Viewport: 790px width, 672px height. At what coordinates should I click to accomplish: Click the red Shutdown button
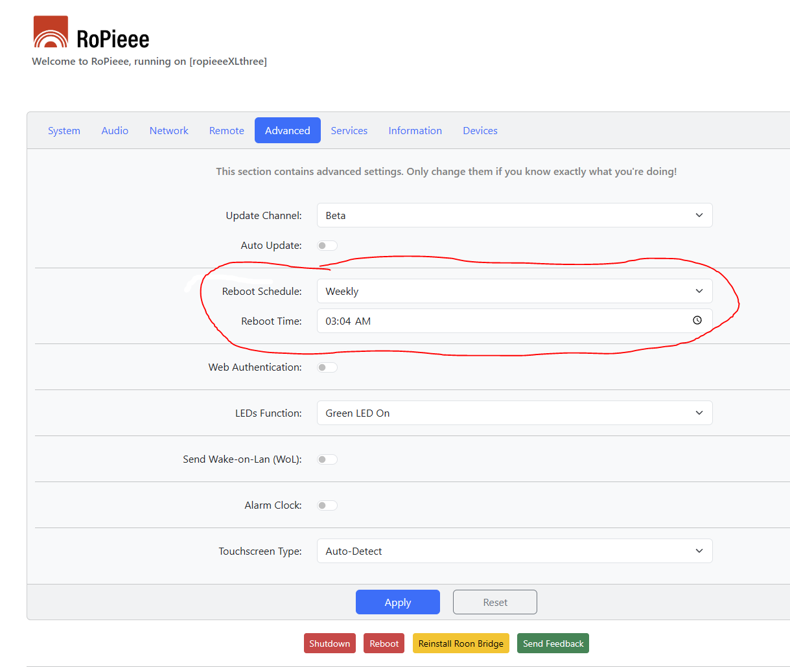coord(329,643)
